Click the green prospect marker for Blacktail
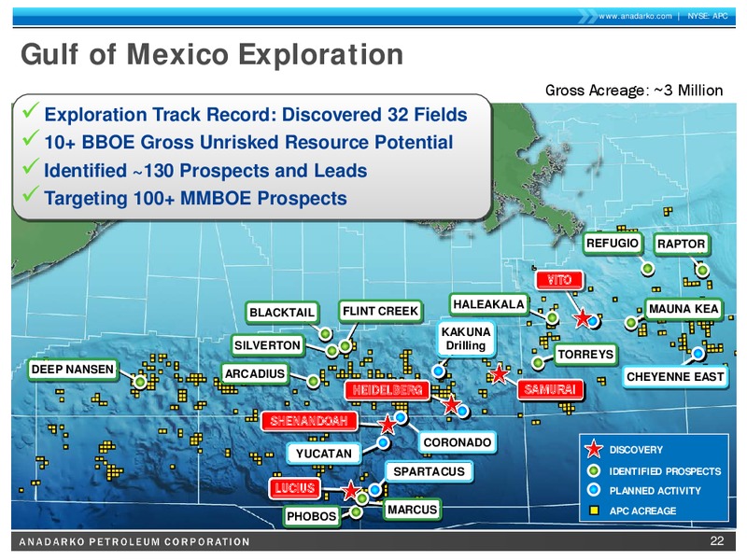This screenshot has height=560, width=747. (325, 334)
